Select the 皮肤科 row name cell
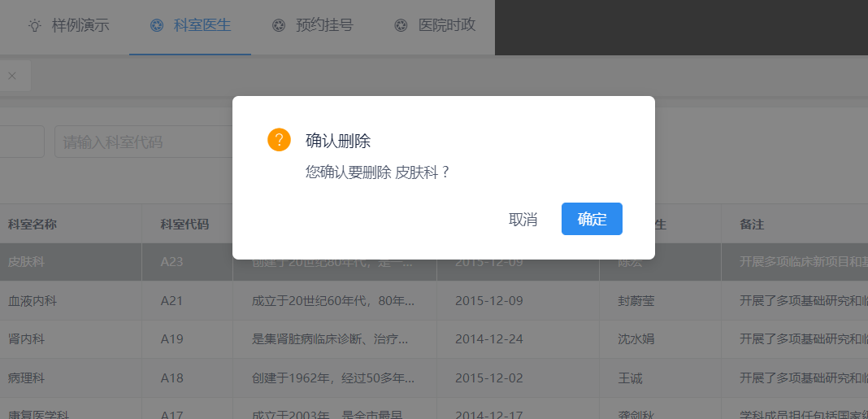 pyautogui.click(x=26, y=262)
